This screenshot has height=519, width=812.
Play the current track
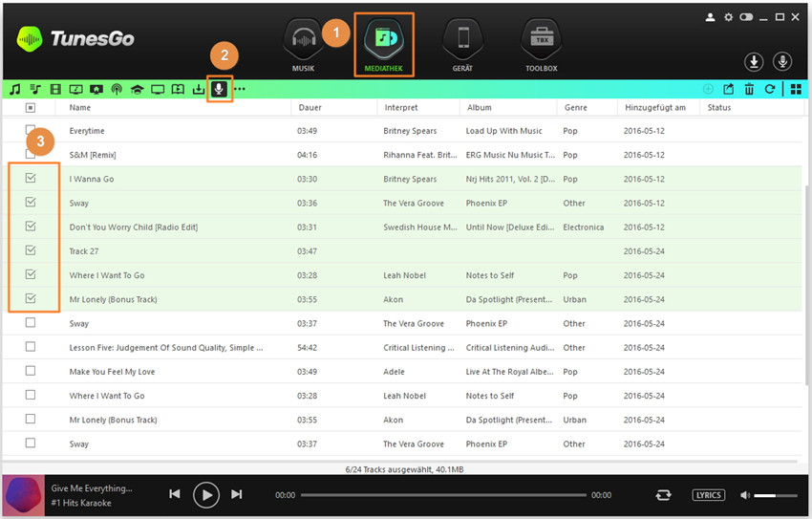point(206,495)
